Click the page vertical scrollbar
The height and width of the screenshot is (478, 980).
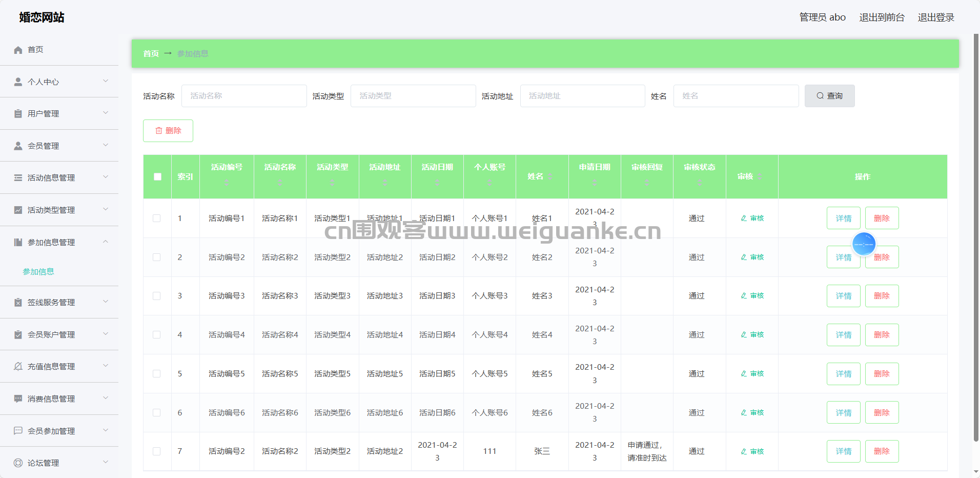(x=976, y=236)
